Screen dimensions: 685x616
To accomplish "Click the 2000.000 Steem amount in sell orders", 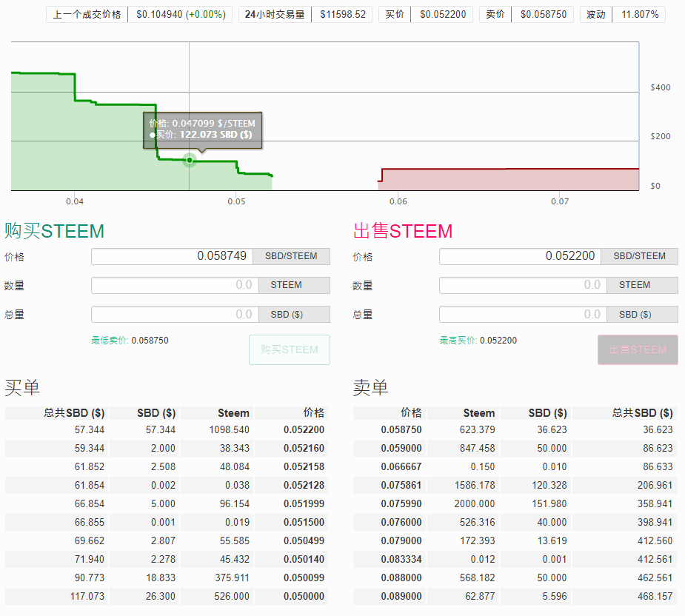I will pyautogui.click(x=475, y=503).
